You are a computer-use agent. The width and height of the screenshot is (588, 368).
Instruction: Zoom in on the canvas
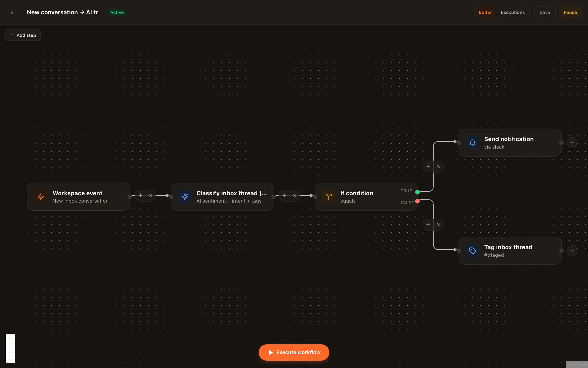(10, 339)
